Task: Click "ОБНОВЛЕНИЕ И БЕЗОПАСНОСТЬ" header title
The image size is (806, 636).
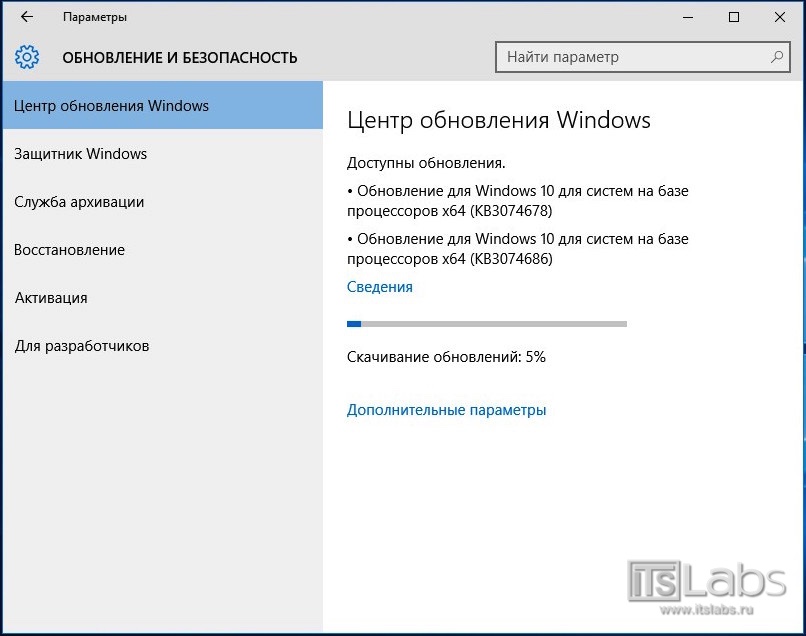Action: pyautogui.click(x=180, y=58)
